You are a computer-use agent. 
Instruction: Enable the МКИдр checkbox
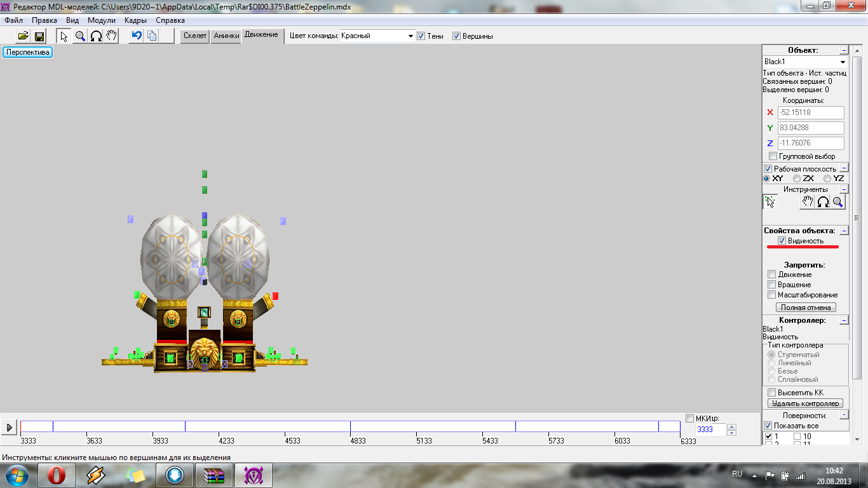690,418
